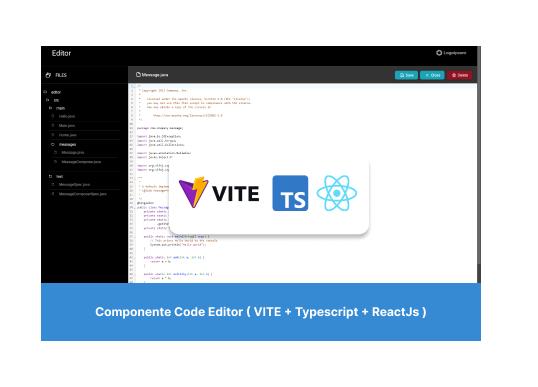The width and height of the screenshot is (538, 387).
Task: Click the Editor title in header
Action: [61, 53]
